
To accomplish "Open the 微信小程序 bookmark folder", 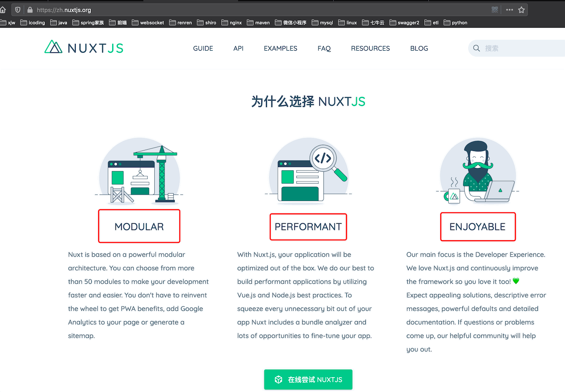I will click(291, 23).
